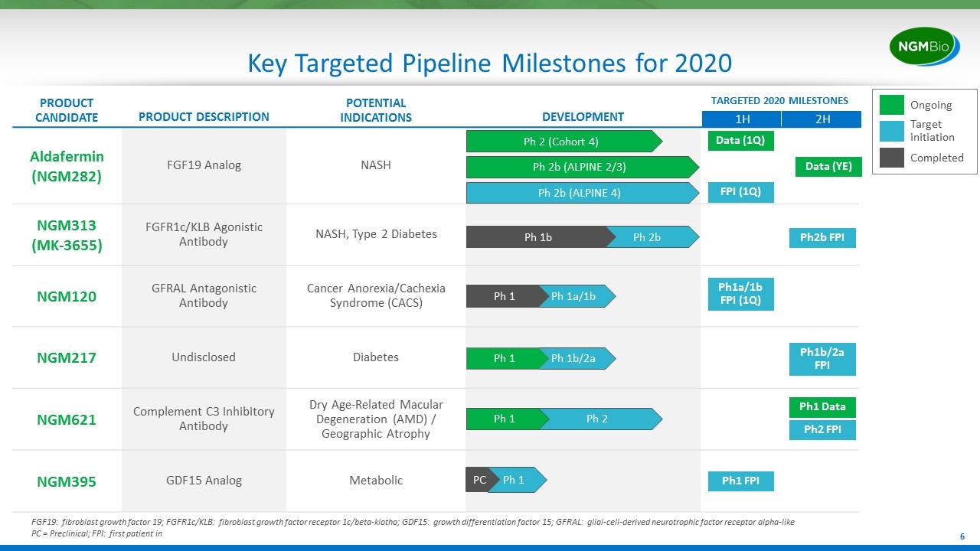This screenshot has width=980, height=551.
Task: Click the 'NGM621' product candidate
Action: point(67,419)
